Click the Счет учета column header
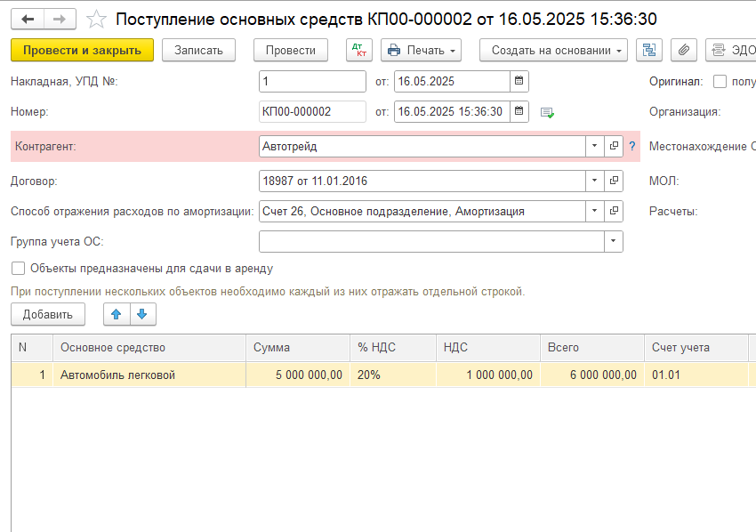Image resolution: width=756 pixels, height=532 pixels. pyautogui.click(x=696, y=348)
